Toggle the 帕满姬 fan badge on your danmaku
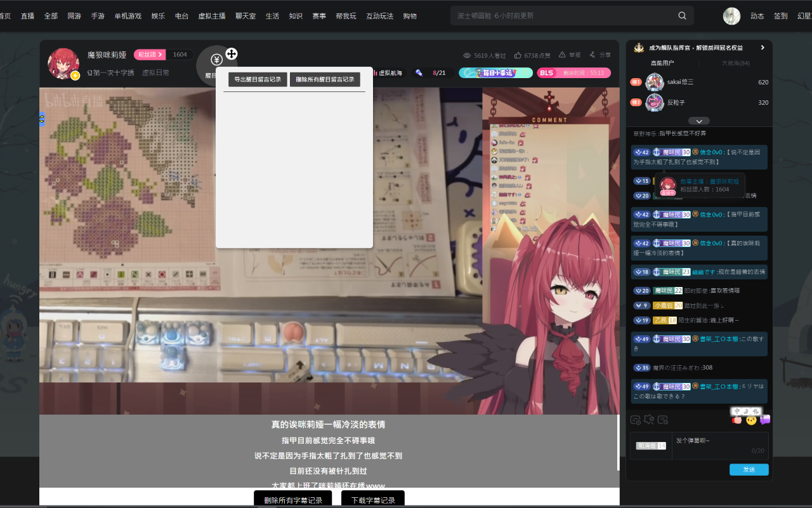Viewport: 812px width, 508px height. click(x=651, y=446)
